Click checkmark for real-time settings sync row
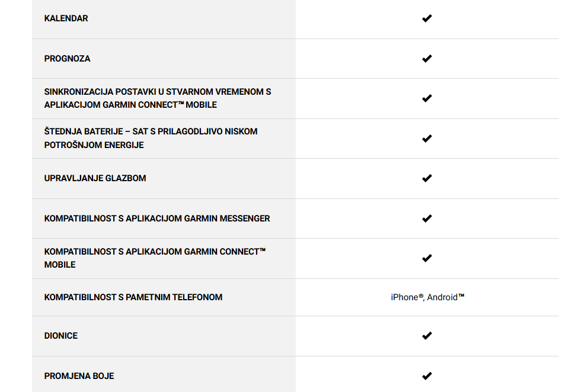Viewport: 588px width, 392px height. [x=427, y=98]
